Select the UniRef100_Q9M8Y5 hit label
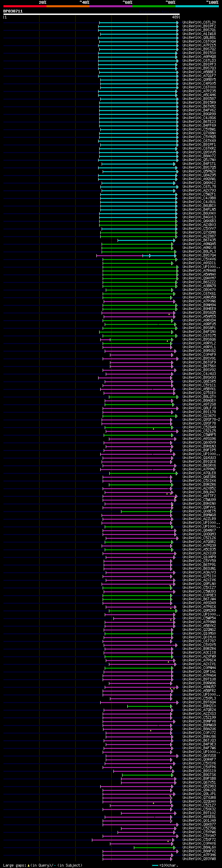 click(199, 80)
